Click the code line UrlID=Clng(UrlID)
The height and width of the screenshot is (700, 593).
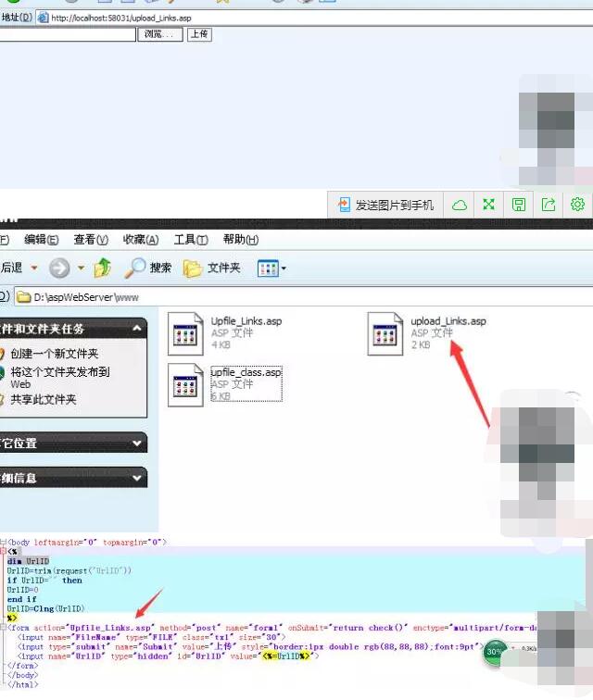(x=45, y=608)
